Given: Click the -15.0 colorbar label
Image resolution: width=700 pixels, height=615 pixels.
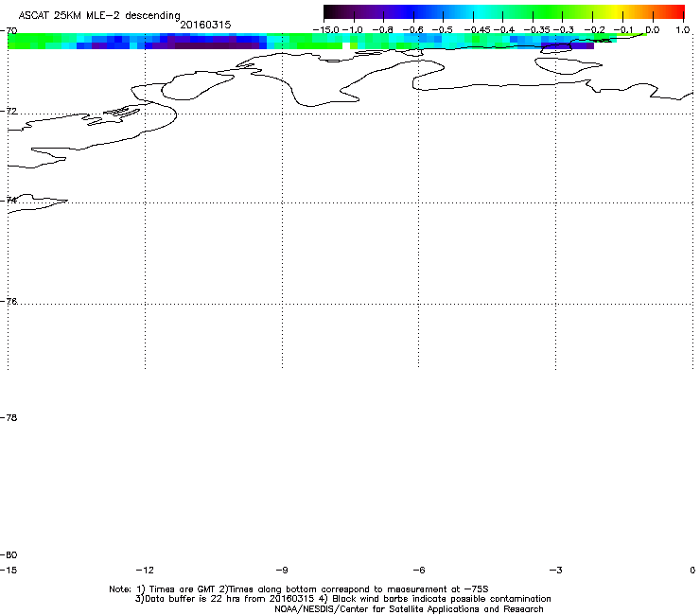Looking at the screenshot, I should [325, 30].
